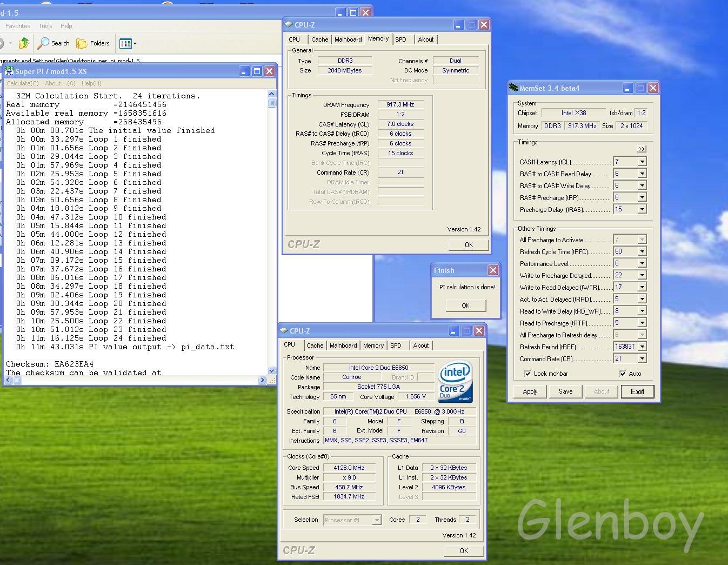Switch to SPD tab in upper CPU-Z

400,39
